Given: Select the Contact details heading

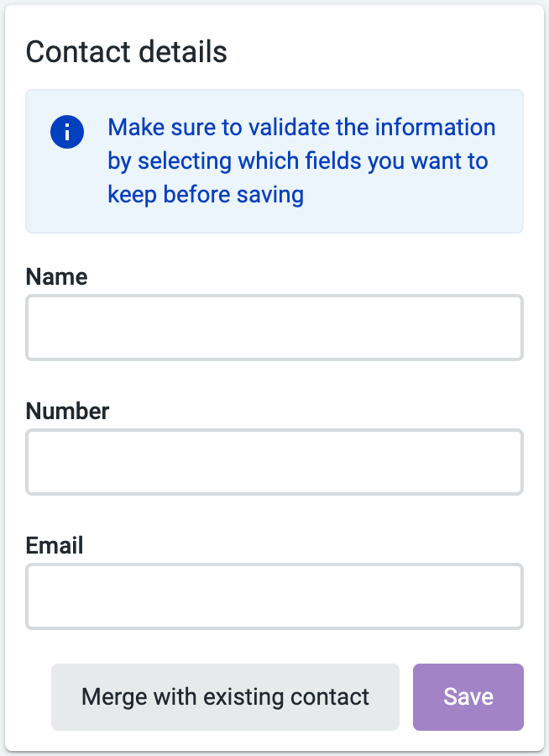Looking at the screenshot, I should coord(126,51).
